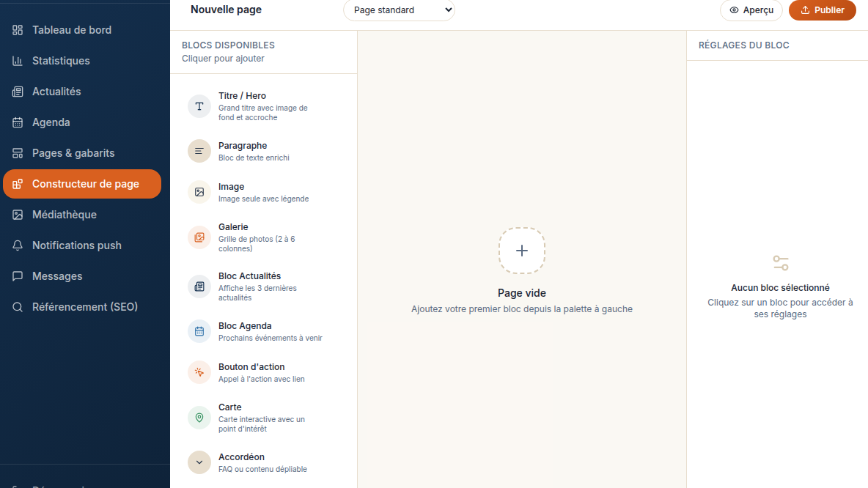Click the Publier button

tap(822, 10)
